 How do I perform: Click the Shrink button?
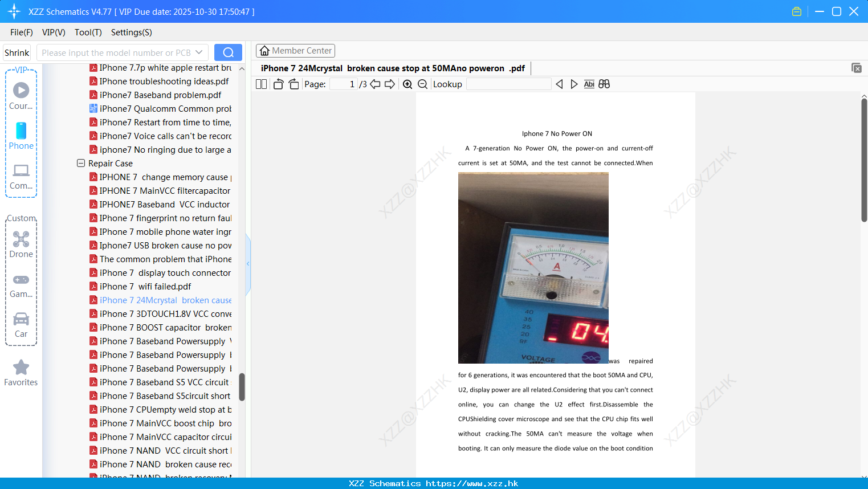(17, 52)
